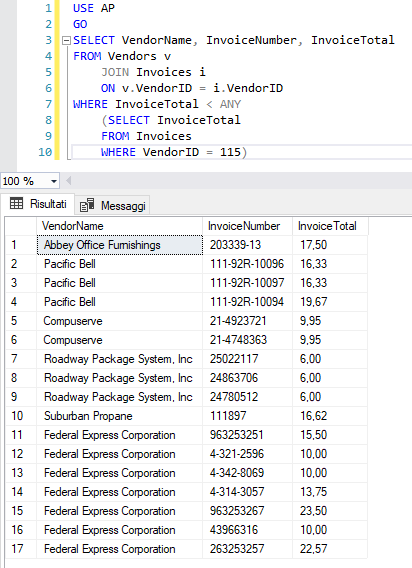Click the 13,75 invoice total cell
The width and height of the screenshot is (412, 568).
[330, 492]
